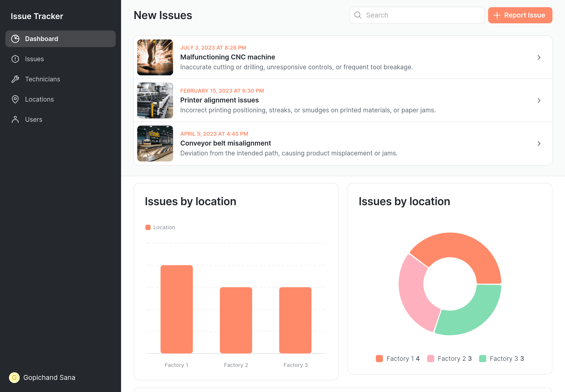565x392 pixels.
Task: Click the Gopichand Sana avatar icon
Action: tap(14, 377)
